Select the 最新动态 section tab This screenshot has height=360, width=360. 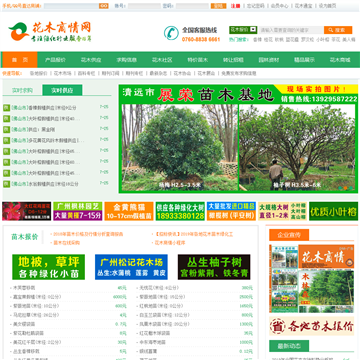(289, 346)
